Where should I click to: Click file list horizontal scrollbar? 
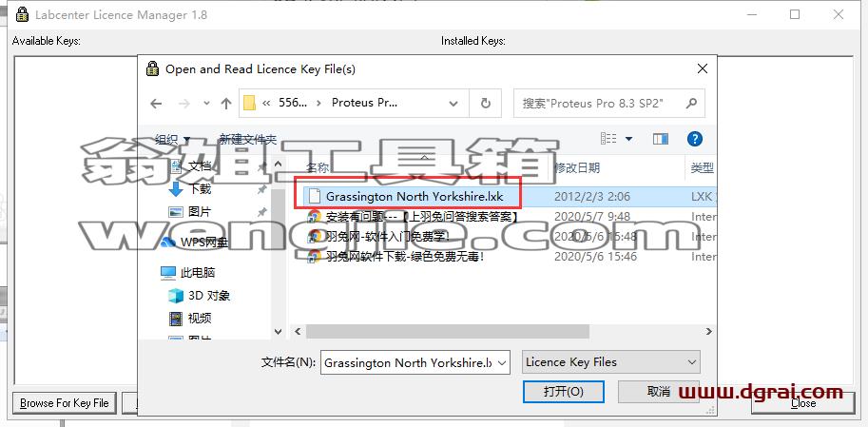447,331
